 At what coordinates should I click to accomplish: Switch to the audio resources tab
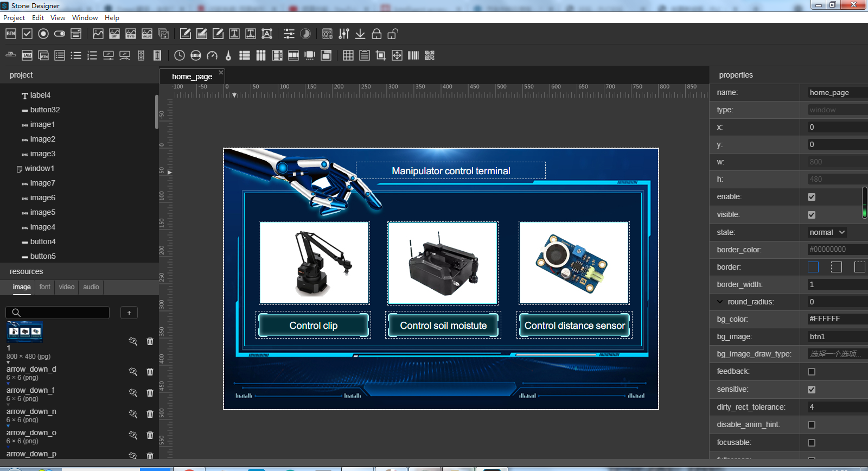pos(91,287)
